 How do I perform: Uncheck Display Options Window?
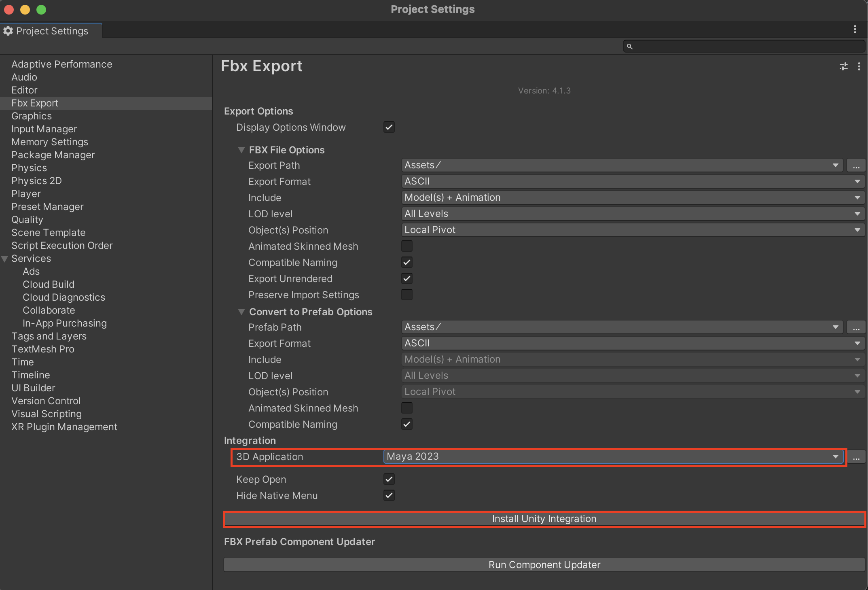point(389,127)
